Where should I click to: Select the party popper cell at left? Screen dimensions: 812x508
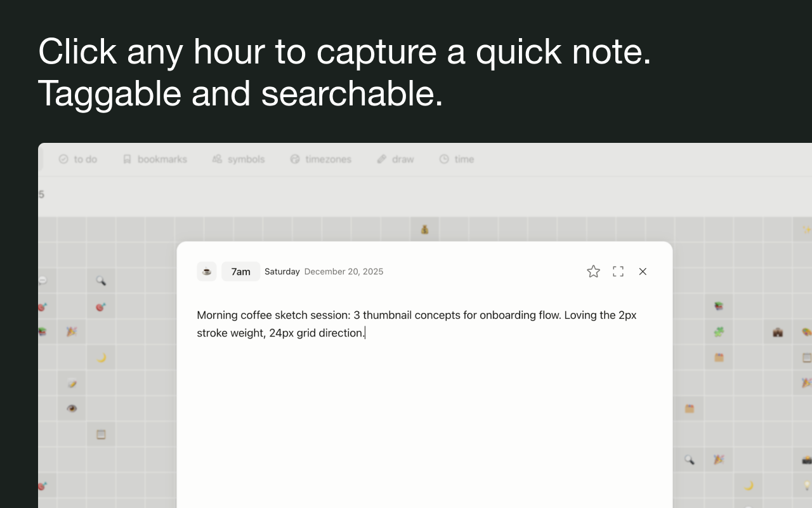tap(72, 331)
